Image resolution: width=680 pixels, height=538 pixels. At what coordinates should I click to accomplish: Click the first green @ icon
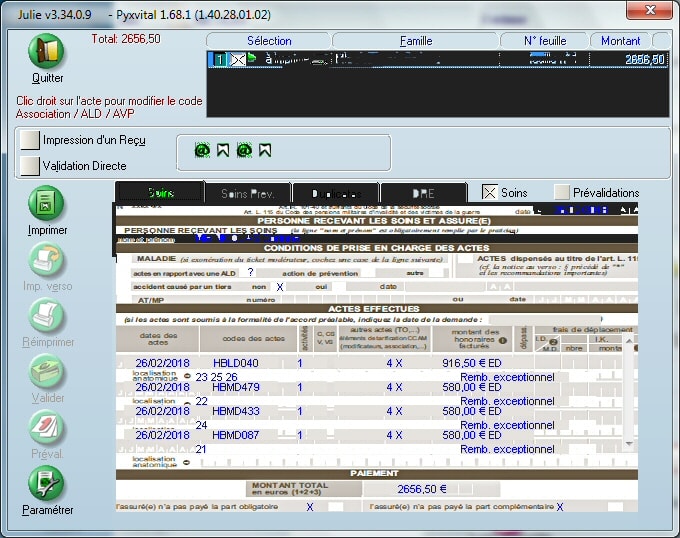point(202,152)
